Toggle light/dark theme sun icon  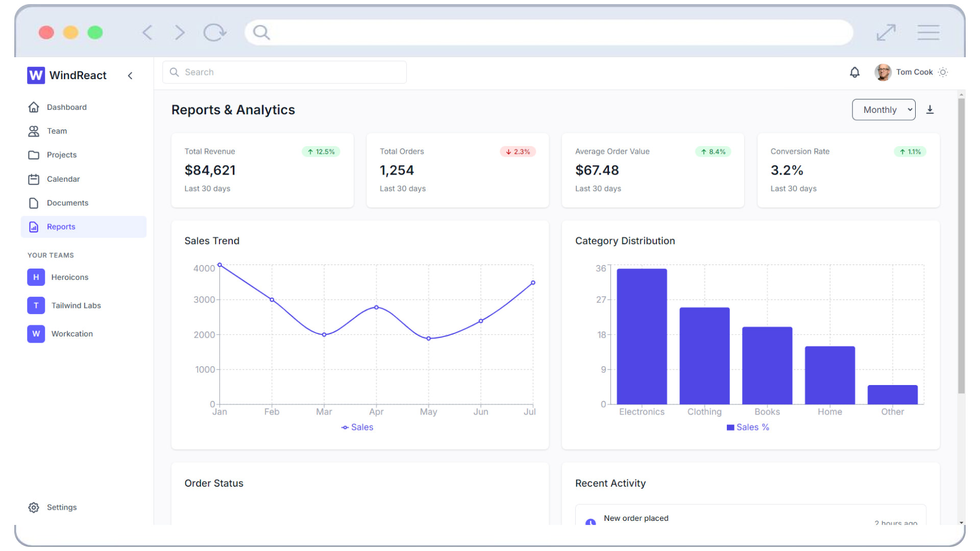click(943, 72)
